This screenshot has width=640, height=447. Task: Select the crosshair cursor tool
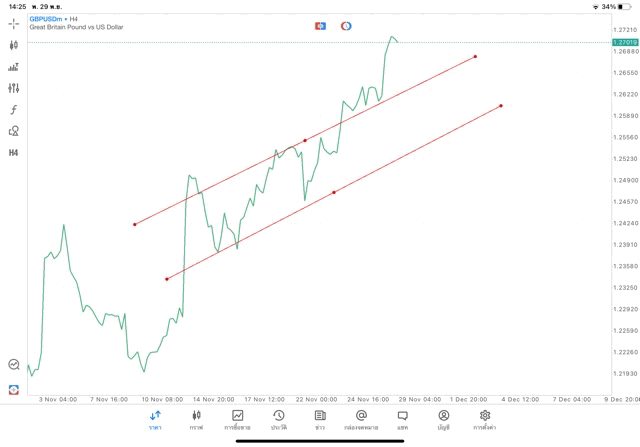point(14,24)
